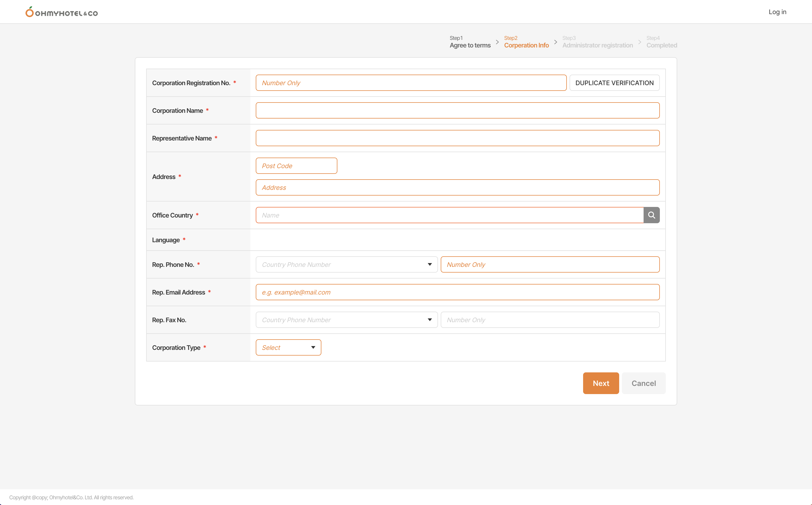Click the Step4 Completed step
This screenshot has width=812, height=505.
coord(661,42)
